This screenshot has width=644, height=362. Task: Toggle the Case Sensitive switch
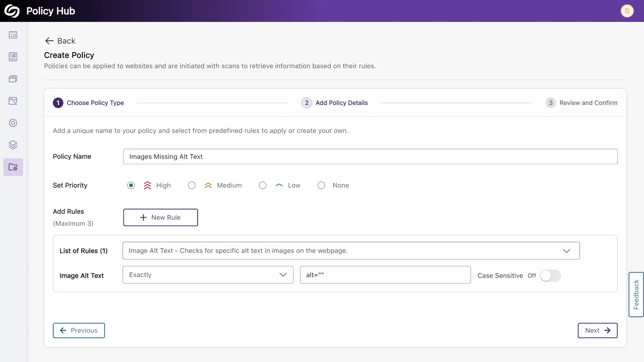point(550,276)
